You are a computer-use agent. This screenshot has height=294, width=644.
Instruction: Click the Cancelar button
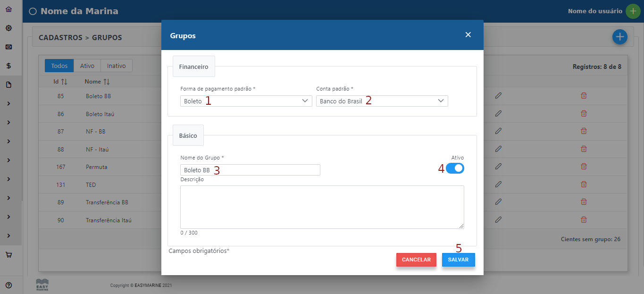click(x=416, y=260)
